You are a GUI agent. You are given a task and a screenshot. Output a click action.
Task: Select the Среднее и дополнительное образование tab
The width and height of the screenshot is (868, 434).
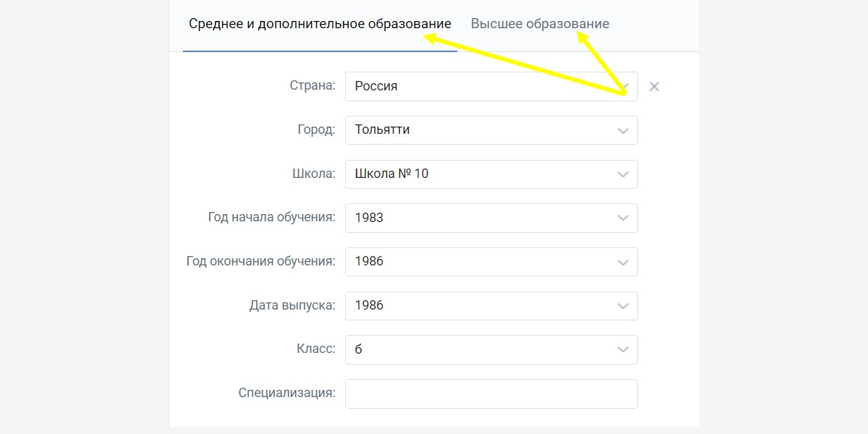pyautogui.click(x=320, y=24)
